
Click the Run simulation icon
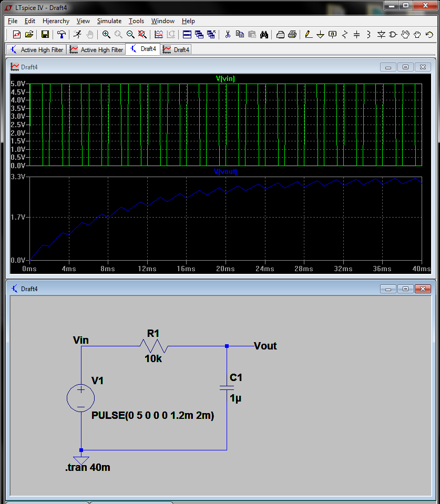[x=77, y=34]
